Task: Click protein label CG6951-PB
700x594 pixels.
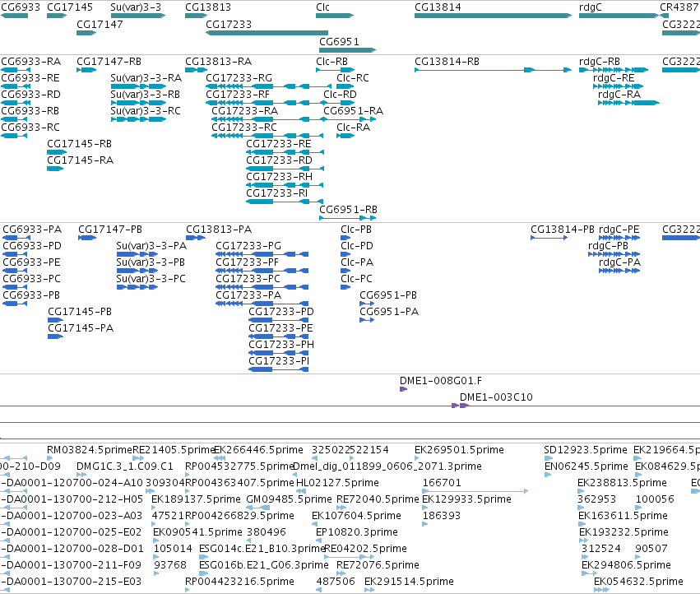Action: coord(388,295)
